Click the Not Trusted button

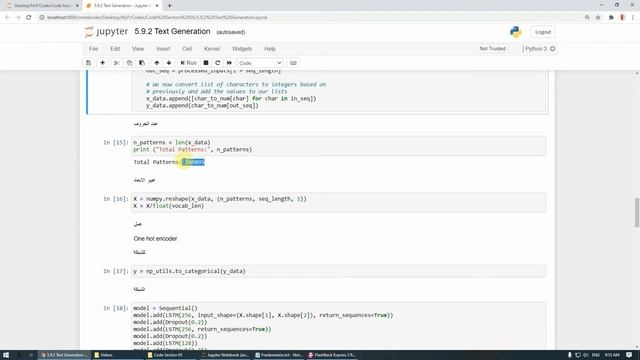click(x=492, y=49)
